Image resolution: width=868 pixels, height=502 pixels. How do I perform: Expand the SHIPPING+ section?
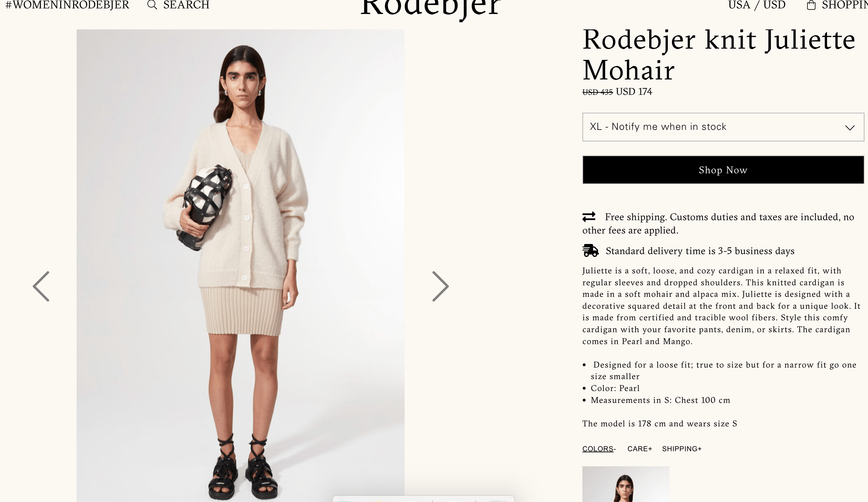(x=682, y=449)
